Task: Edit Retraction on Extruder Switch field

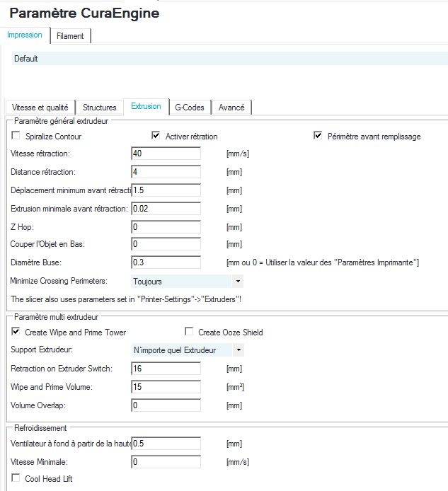Action: click(x=166, y=368)
